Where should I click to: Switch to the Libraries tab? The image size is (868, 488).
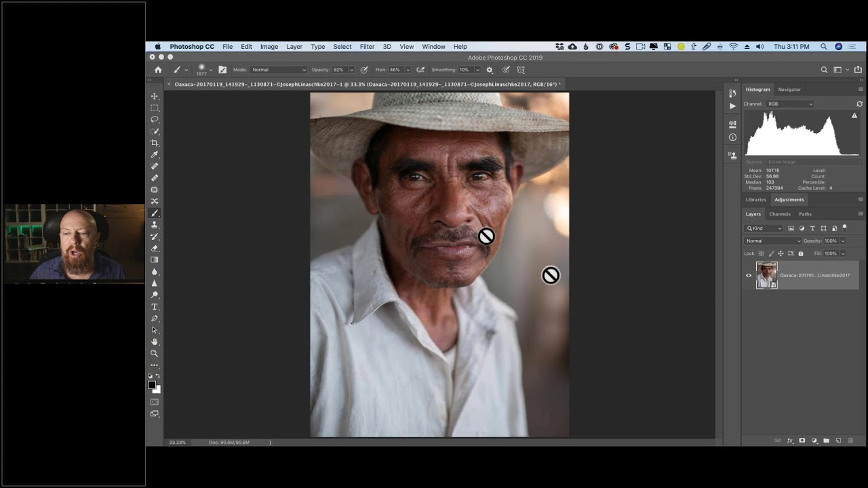click(756, 200)
